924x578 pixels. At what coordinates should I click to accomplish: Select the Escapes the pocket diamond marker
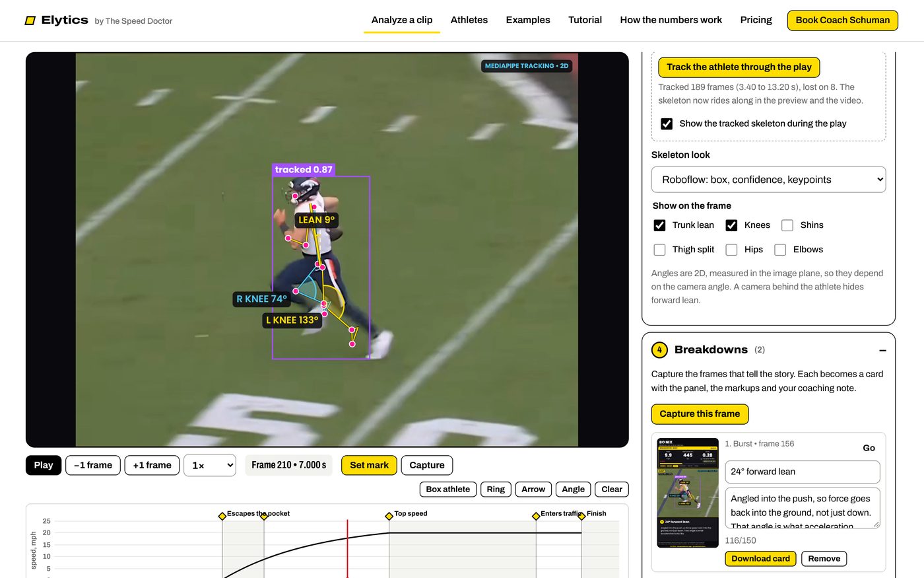222,516
